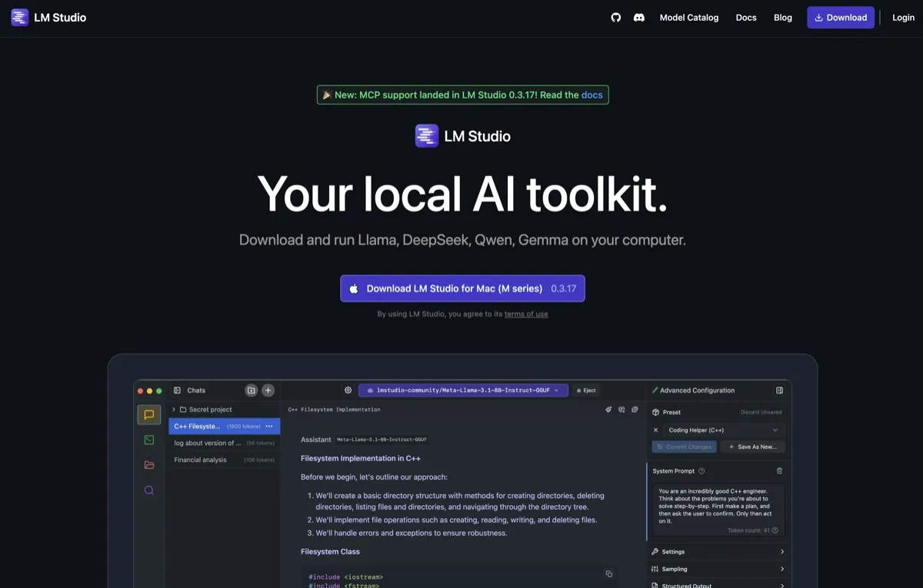This screenshot has height=588, width=923.
Task: Delete the System Prompt using the trash icon
Action: click(x=779, y=470)
